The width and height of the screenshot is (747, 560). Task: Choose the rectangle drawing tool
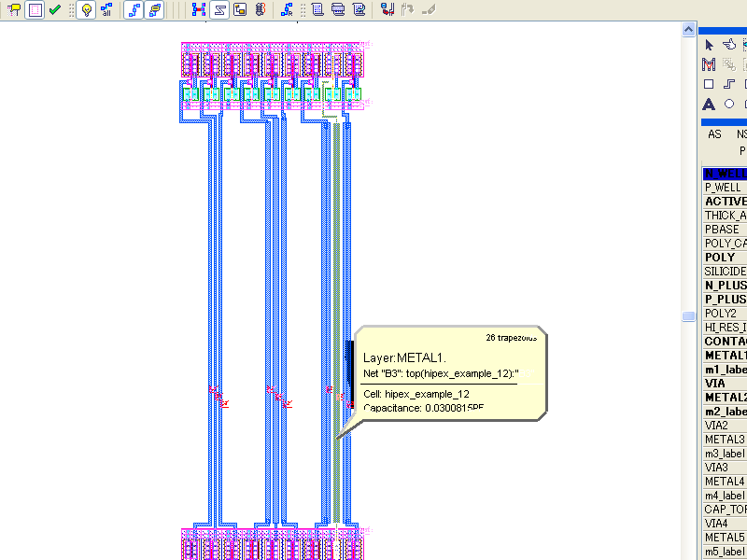(x=709, y=84)
